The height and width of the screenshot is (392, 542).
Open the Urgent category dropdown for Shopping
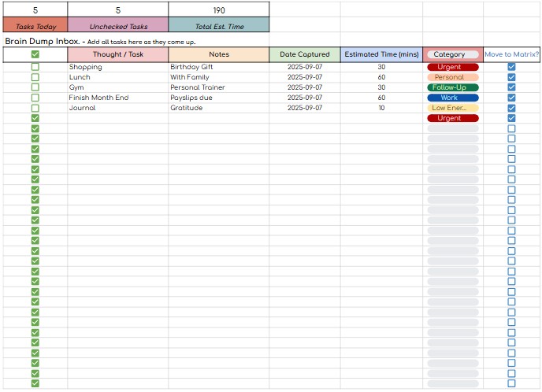click(452, 68)
